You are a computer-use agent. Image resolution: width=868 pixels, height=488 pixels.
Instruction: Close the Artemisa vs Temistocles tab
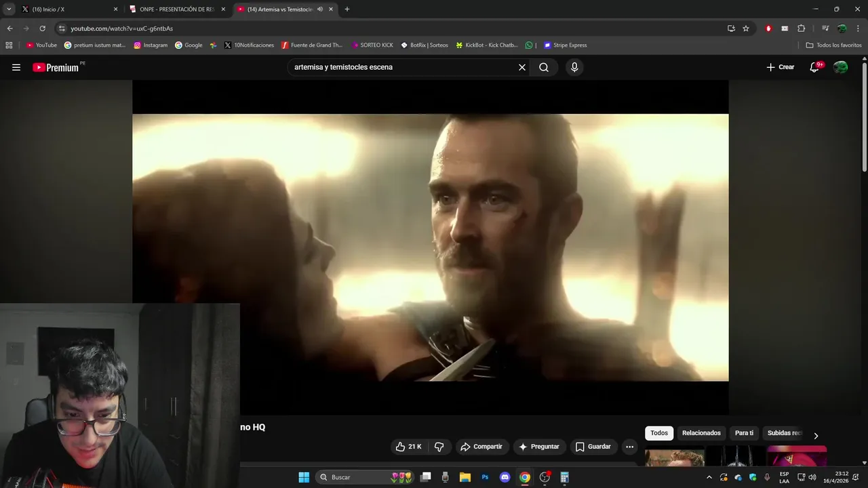coord(331,9)
